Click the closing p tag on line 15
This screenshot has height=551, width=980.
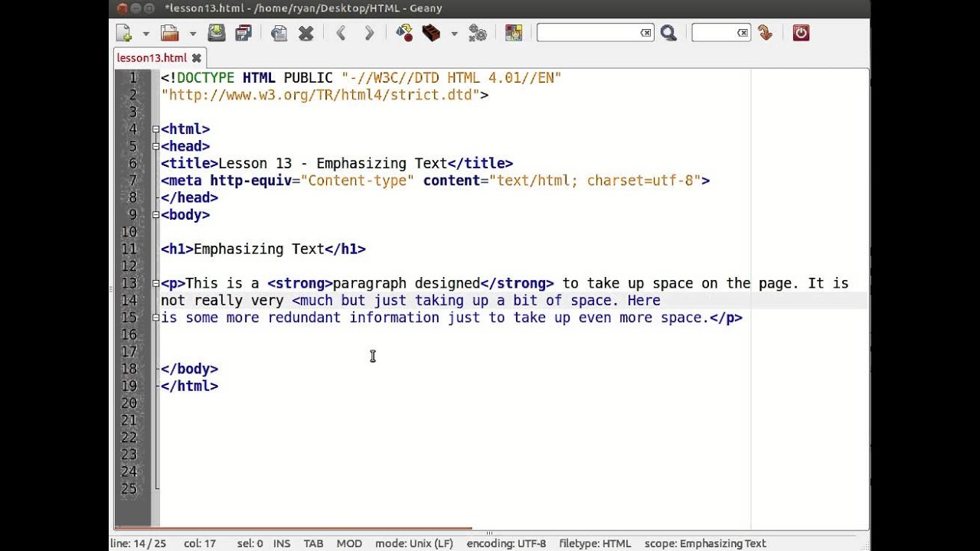726,318
